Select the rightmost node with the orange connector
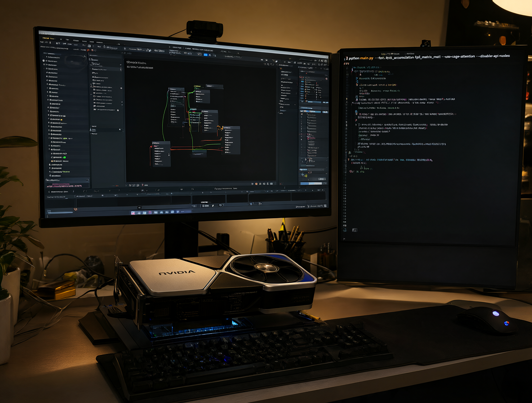Image resolution: width=532 pixels, height=403 pixels. [x=231, y=140]
